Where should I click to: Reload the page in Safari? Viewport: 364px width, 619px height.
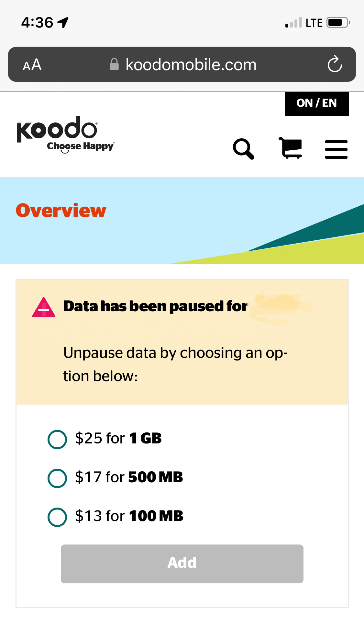pyautogui.click(x=335, y=64)
